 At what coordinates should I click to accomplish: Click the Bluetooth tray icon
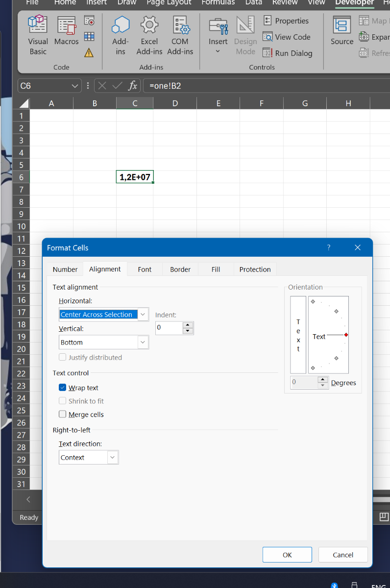(335, 585)
